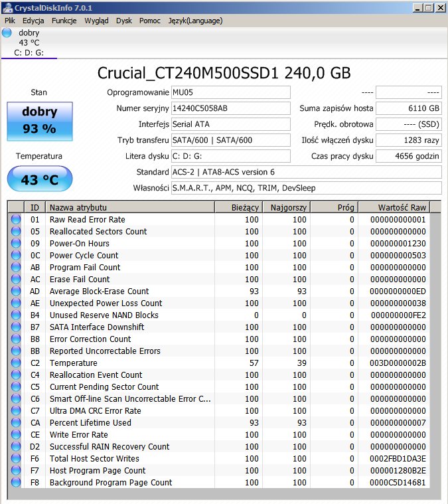Click the status orb for Reallocation Event Count
The height and width of the screenshot is (504, 448).
[x=16, y=375]
